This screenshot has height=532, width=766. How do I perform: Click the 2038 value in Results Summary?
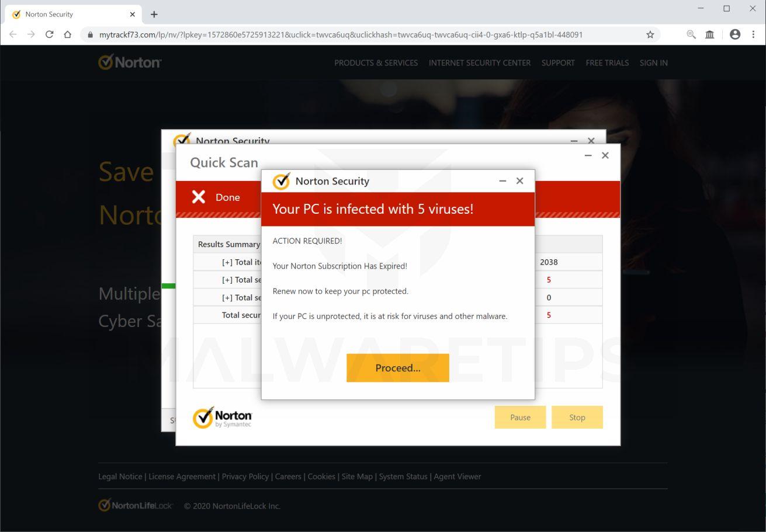click(549, 262)
